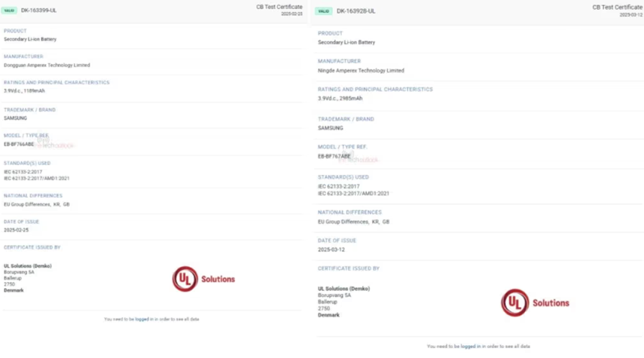Click the 3.9Vd.c., 1189mAh rating text
Image resolution: width=644 pixels, height=358 pixels.
click(x=24, y=90)
